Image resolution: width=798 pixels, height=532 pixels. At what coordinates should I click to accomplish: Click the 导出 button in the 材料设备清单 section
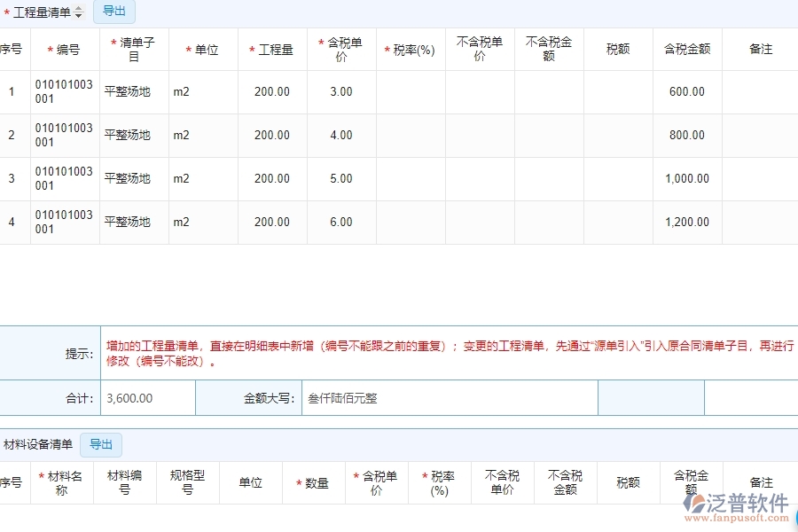coord(101,444)
